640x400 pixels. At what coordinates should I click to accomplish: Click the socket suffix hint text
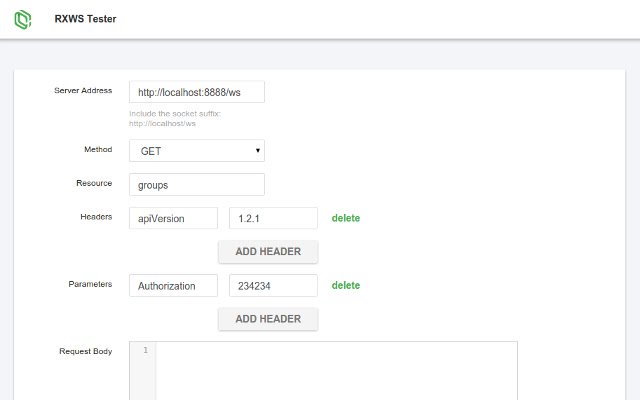[175, 118]
